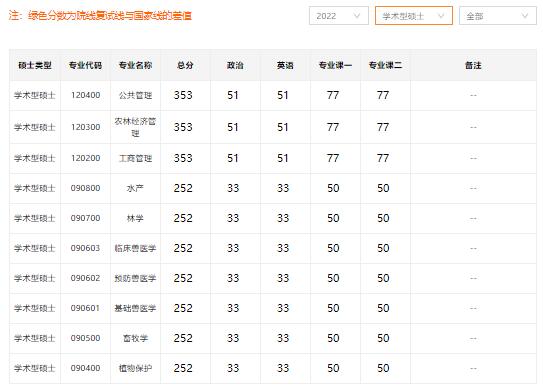Image resolution: width=543 pixels, height=390 pixels.
Task: Click the 政治 column header
Action: 235,65
